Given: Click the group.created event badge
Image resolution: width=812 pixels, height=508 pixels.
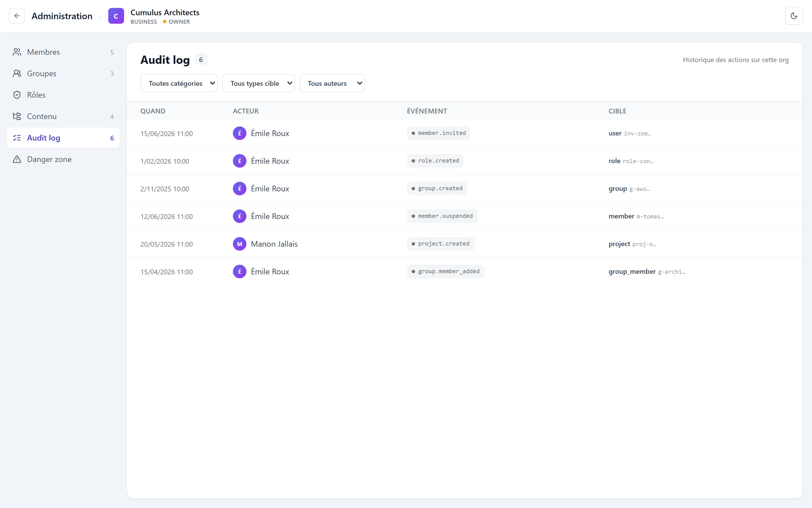Looking at the screenshot, I should 437,189.
